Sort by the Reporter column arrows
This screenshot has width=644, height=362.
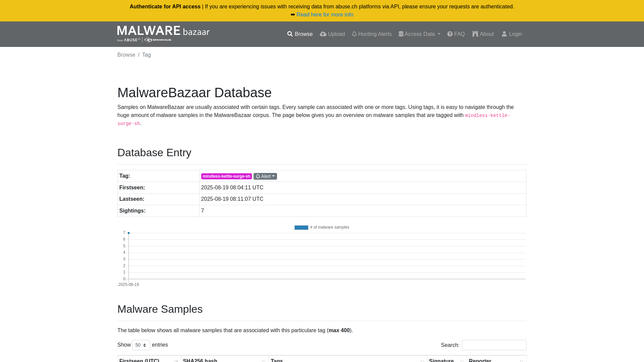coord(522,360)
